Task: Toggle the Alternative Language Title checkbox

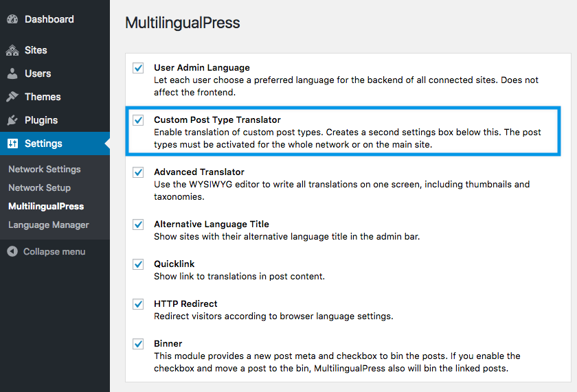Action: coord(138,224)
